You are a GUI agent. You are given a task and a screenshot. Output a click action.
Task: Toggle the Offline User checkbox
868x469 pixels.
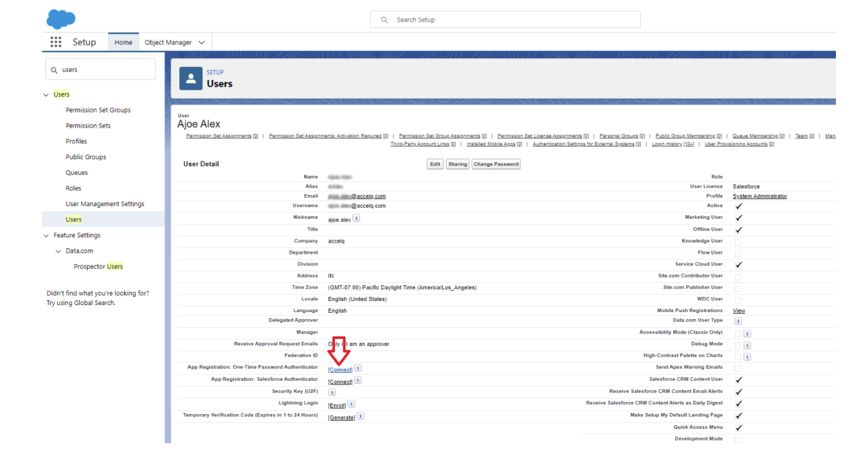coord(738,230)
